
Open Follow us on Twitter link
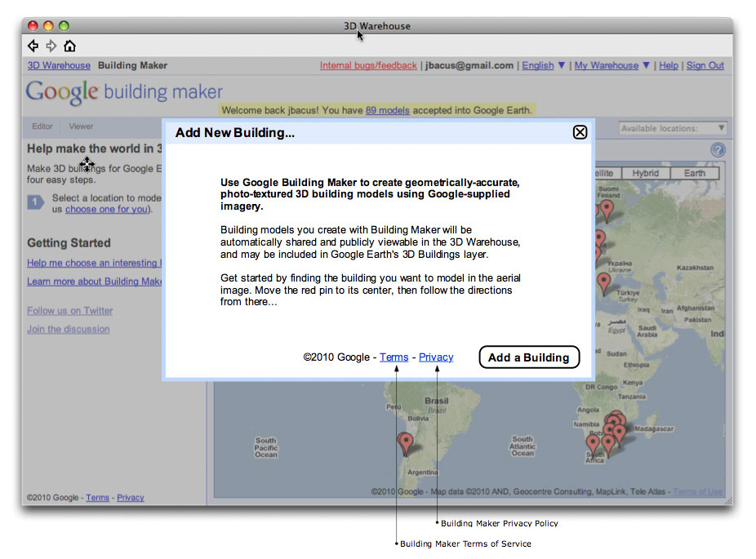pos(70,310)
